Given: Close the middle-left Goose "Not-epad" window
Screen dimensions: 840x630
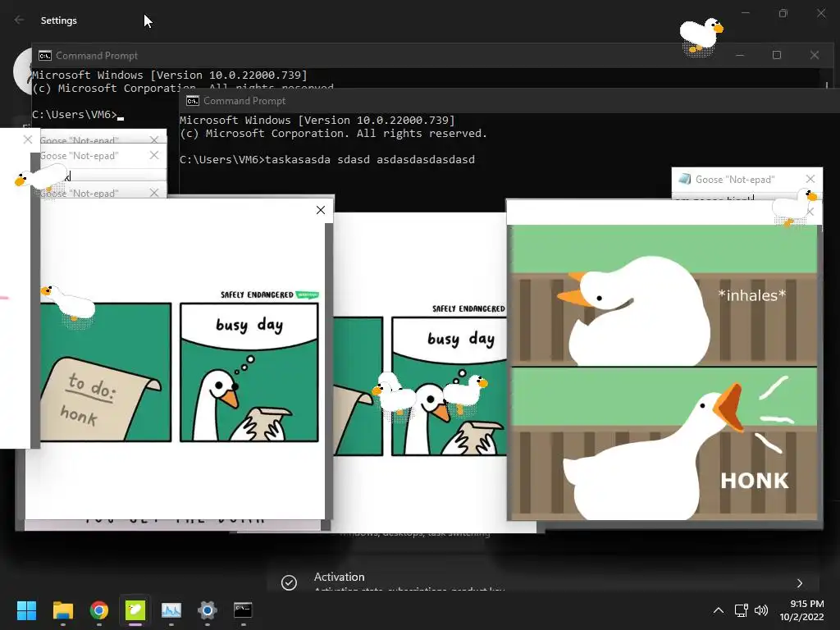Looking at the screenshot, I should coord(153,155).
